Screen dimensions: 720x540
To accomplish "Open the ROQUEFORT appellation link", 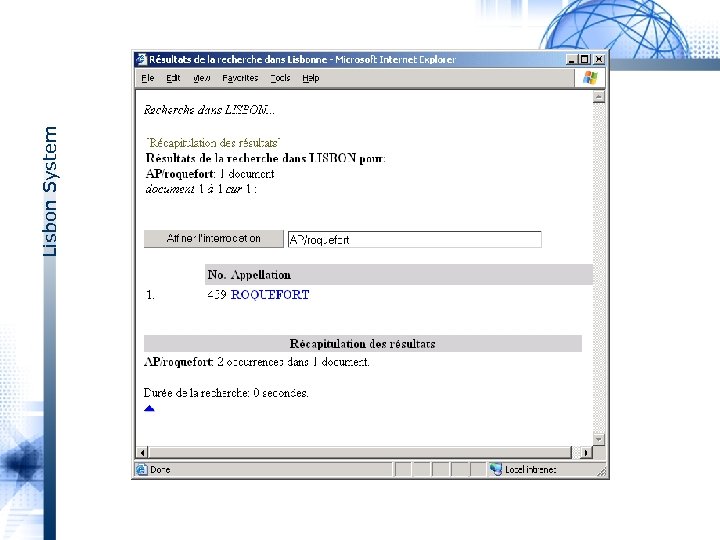I will coord(270,295).
